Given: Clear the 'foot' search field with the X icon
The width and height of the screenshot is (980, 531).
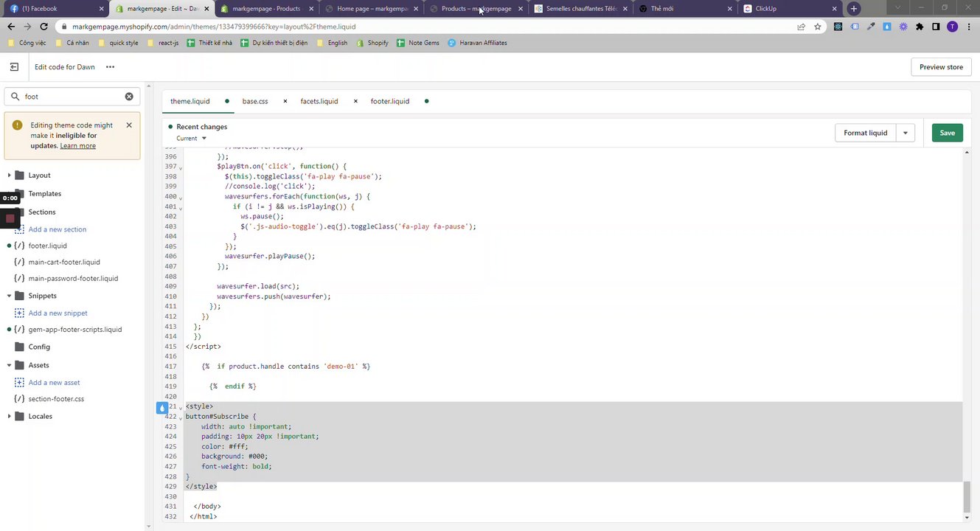Looking at the screenshot, I should pos(129,97).
